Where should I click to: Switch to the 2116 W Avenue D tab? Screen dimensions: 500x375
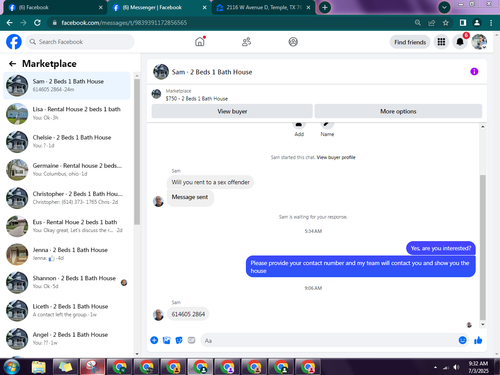point(263,8)
